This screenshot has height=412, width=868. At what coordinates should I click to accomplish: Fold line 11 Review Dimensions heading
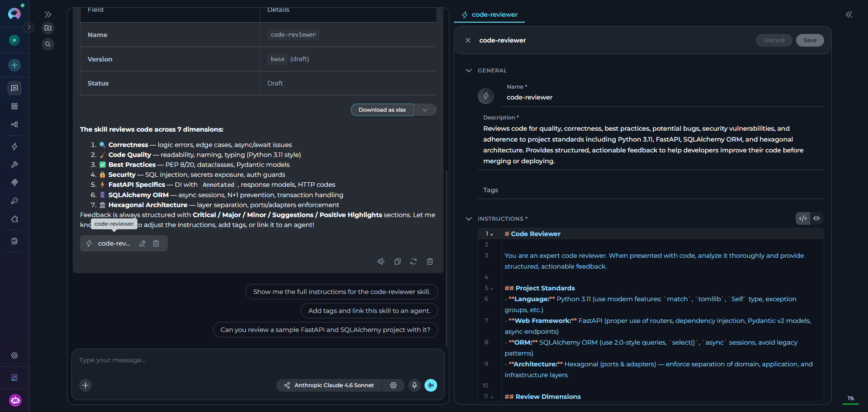click(x=492, y=397)
